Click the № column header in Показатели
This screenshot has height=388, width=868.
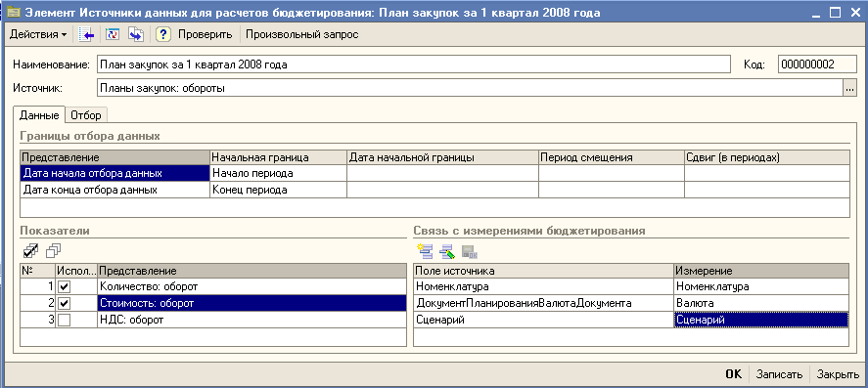click(37, 271)
